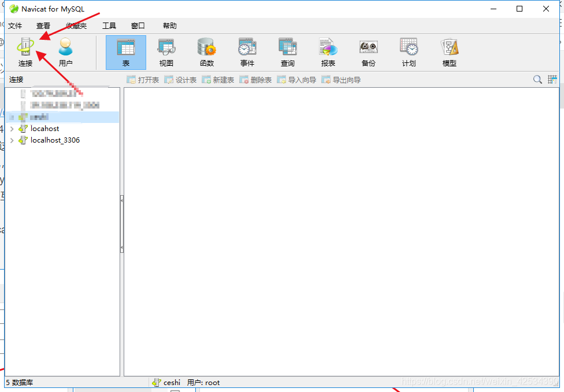This screenshot has width=564, height=392.
Task: Open the 帮助 help menu
Action: (x=170, y=25)
